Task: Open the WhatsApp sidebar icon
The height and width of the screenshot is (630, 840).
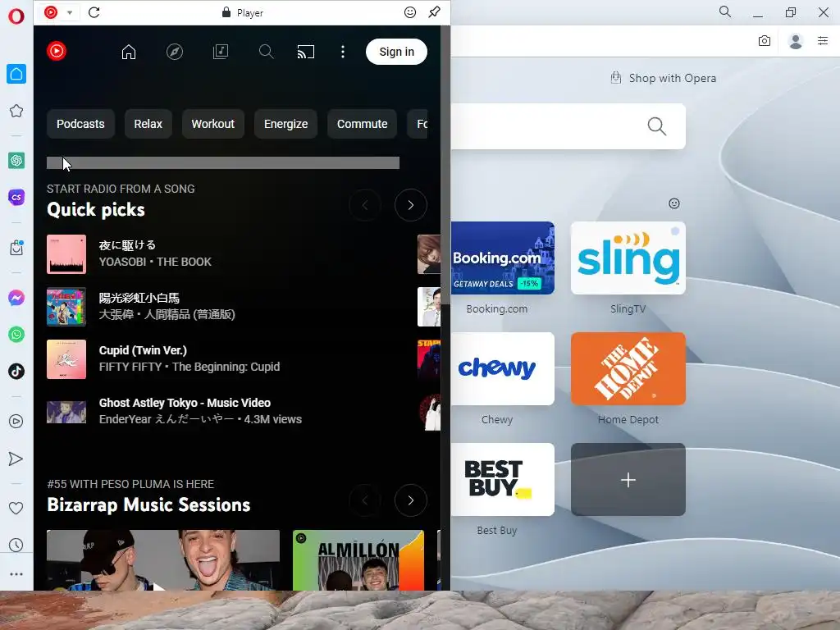Action: click(x=16, y=335)
